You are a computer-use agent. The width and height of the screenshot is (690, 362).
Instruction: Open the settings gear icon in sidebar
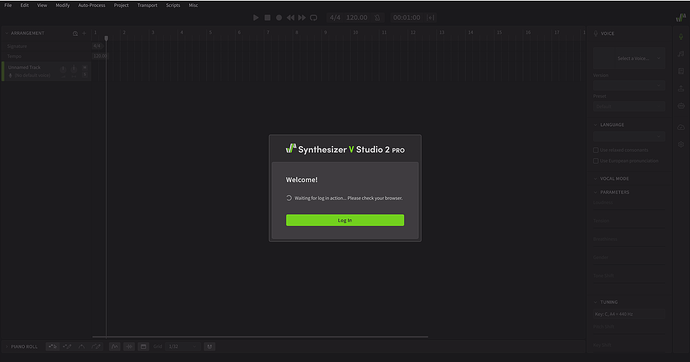[x=681, y=144]
